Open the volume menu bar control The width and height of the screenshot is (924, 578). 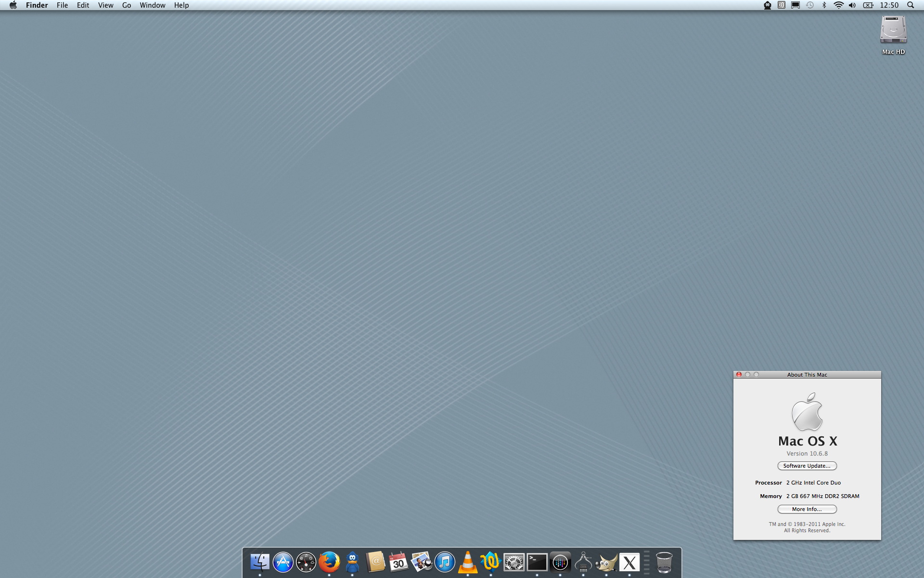(852, 5)
